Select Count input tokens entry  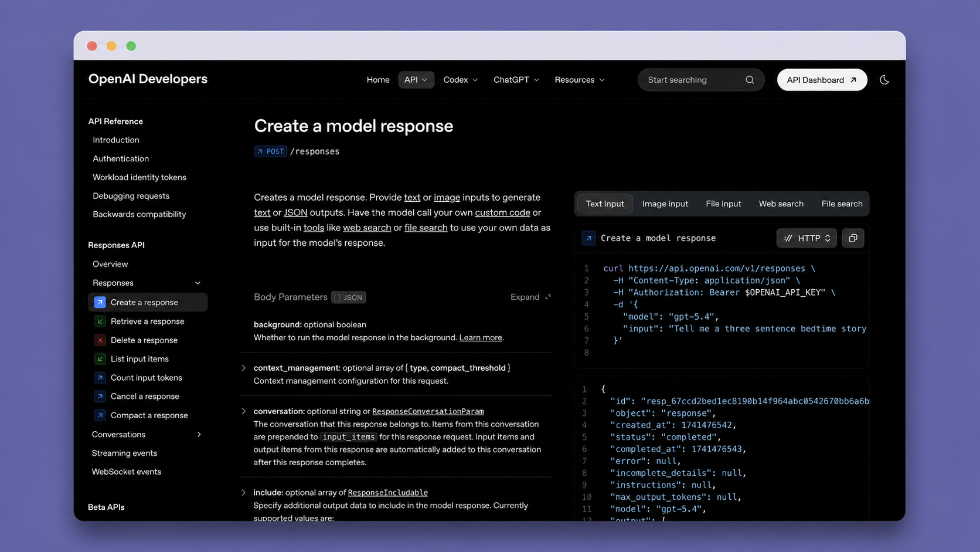[148, 378]
